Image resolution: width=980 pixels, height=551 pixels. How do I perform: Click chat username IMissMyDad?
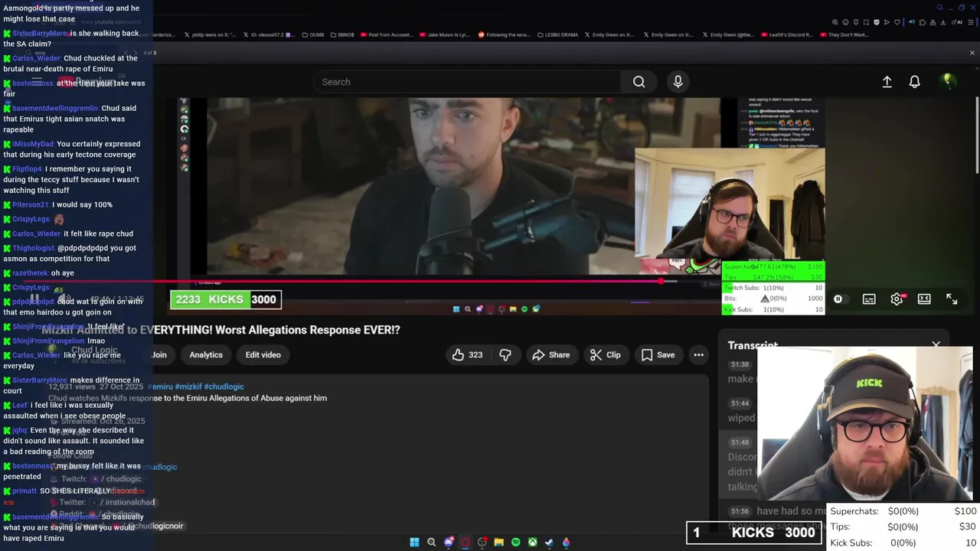pyautogui.click(x=33, y=144)
